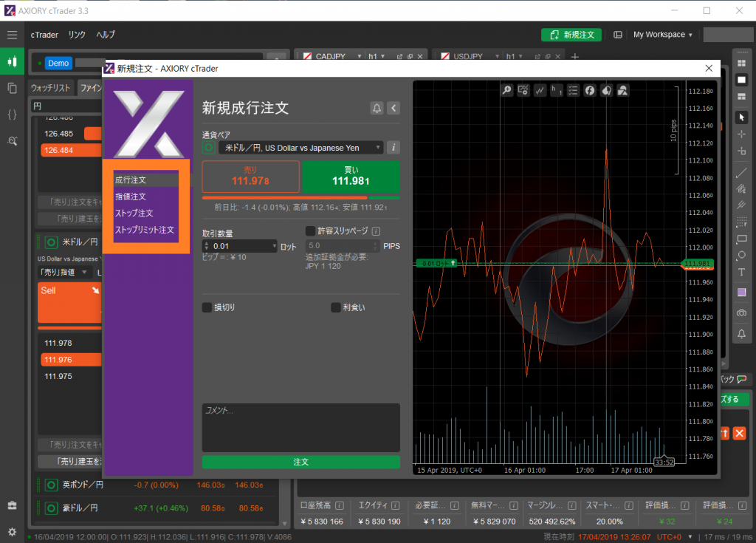
Task: Open the Analyze section in left sidebar
Action: click(x=12, y=141)
